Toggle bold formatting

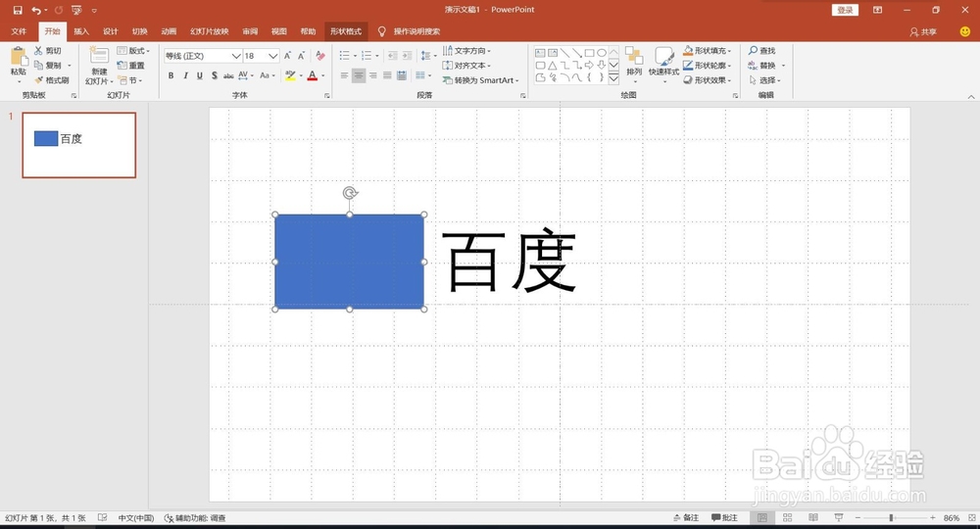tap(171, 75)
